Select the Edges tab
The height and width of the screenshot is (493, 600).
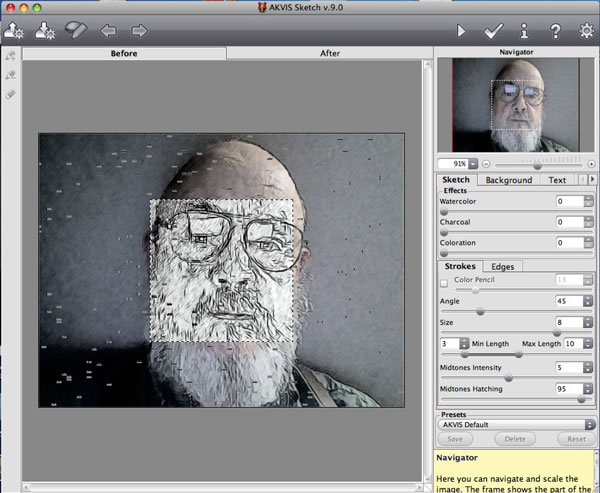(502, 266)
